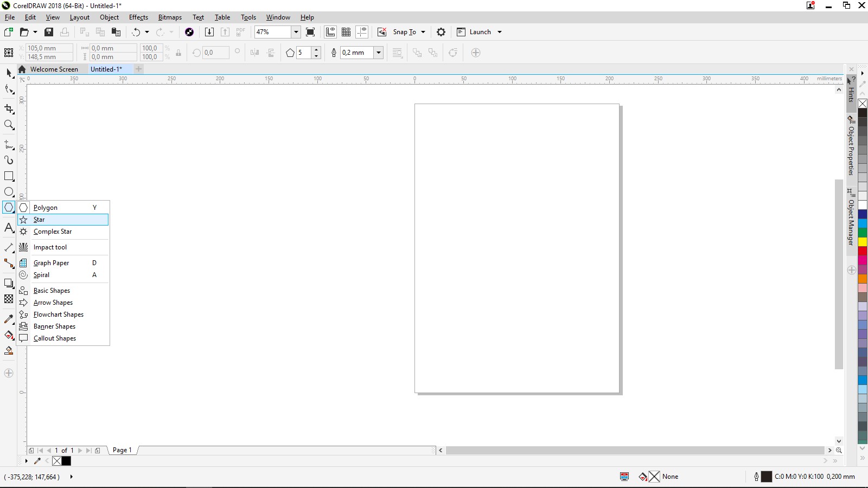Select the Ellipse tool
868x488 pixels.
point(9,192)
